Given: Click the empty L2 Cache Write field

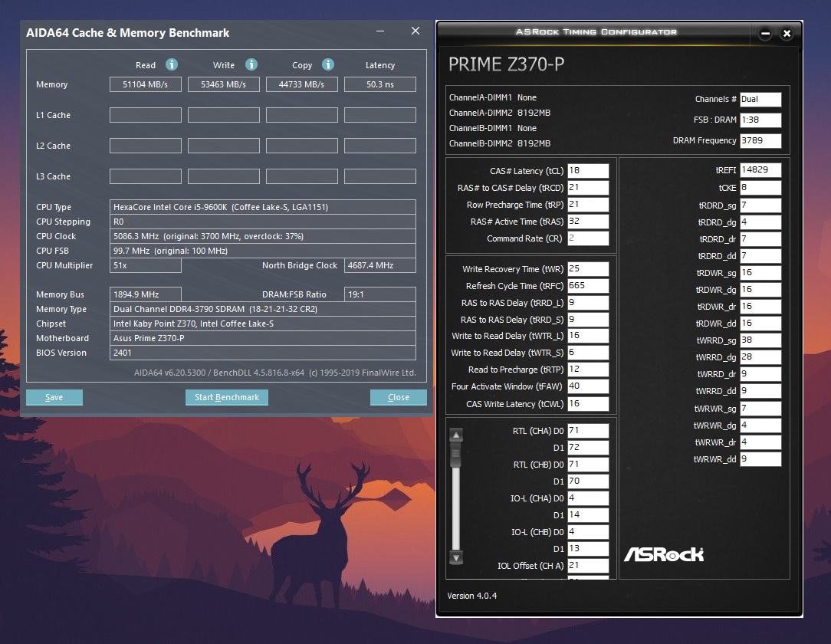Looking at the screenshot, I should coord(224,146).
